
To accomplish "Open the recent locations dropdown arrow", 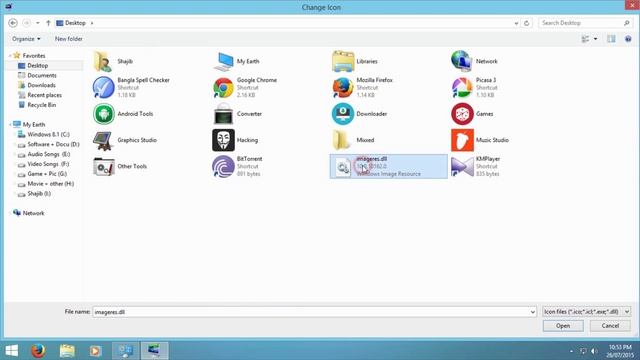I will point(38,23).
